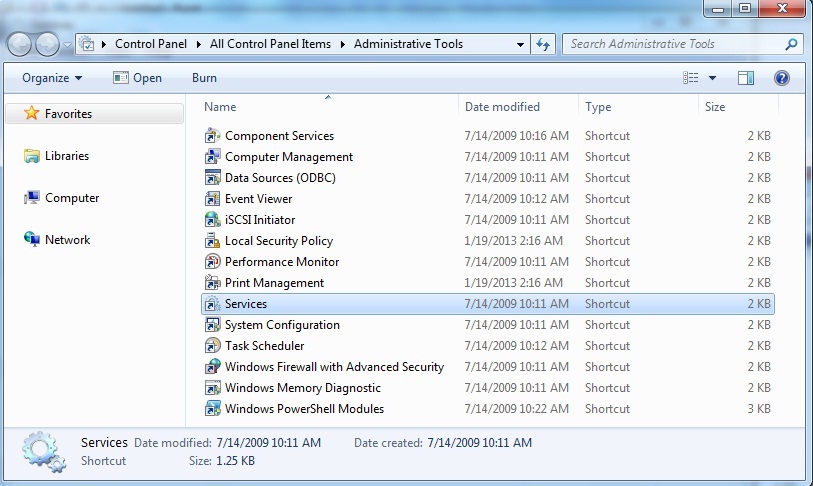This screenshot has width=813, height=486.
Task: Click in the Search Administrative Tools field
Action: point(674,44)
